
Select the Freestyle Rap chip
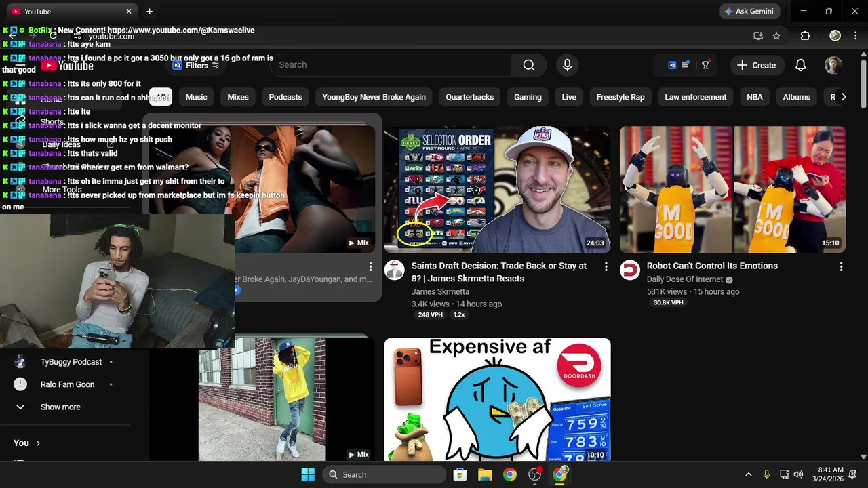(620, 97)
